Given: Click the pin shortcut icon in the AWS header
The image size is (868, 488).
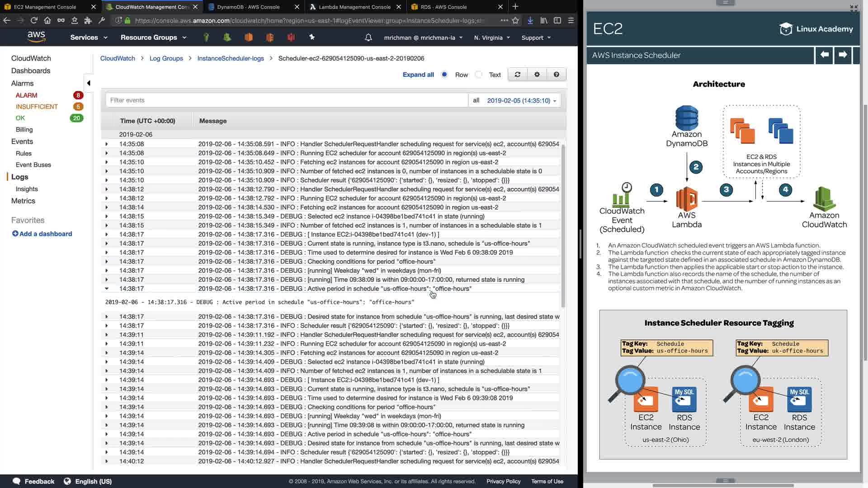Looking at the screenshot, I should tap(312, 38).
